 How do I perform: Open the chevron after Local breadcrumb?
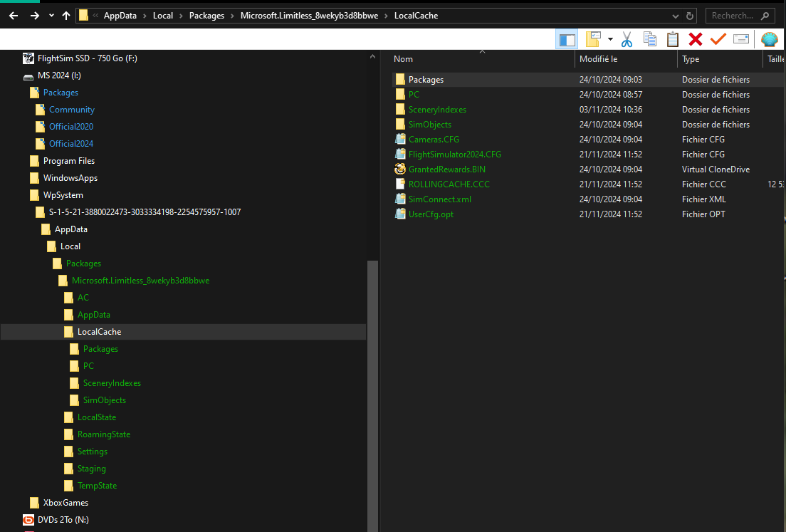[181, 16]
